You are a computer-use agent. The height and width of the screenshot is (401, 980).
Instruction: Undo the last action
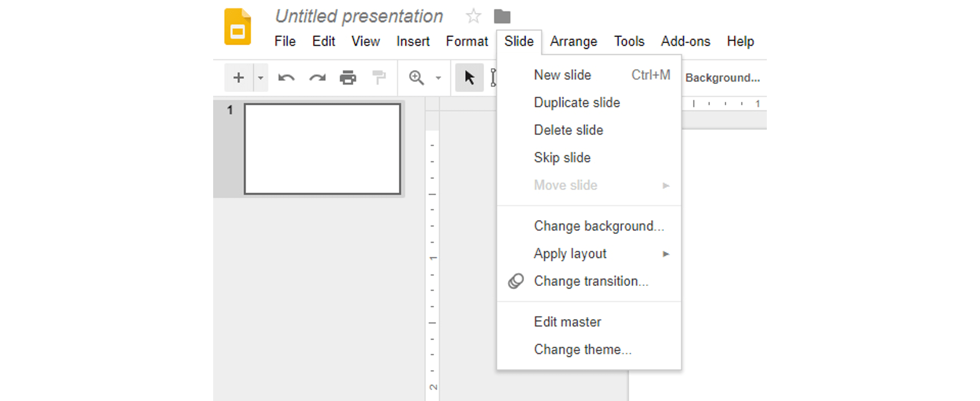(286, 77)
